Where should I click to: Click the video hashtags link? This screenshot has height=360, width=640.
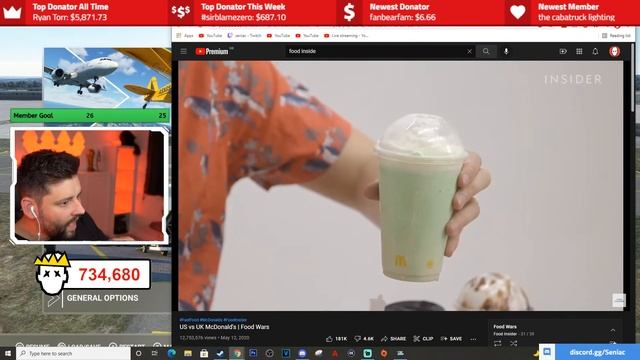213,320
